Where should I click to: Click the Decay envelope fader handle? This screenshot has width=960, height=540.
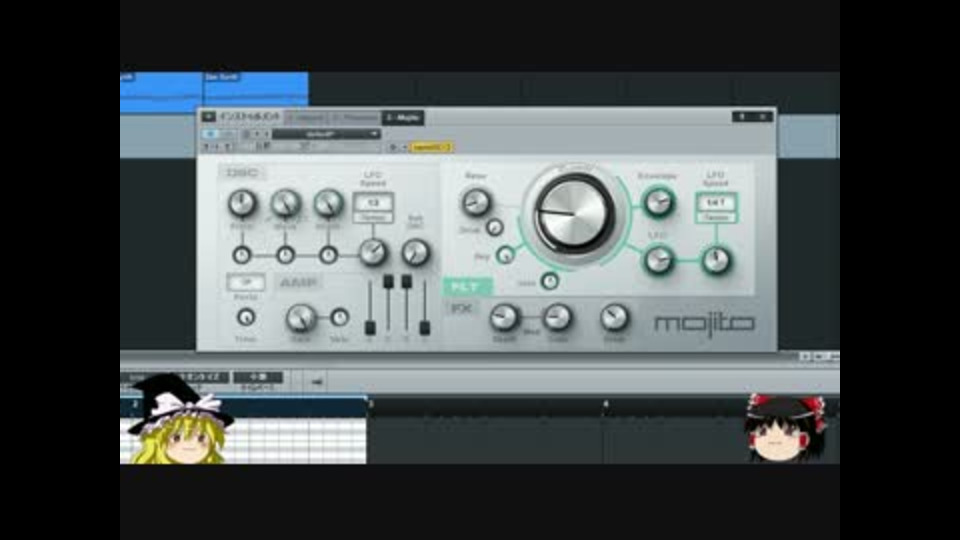tap(388, 282)
